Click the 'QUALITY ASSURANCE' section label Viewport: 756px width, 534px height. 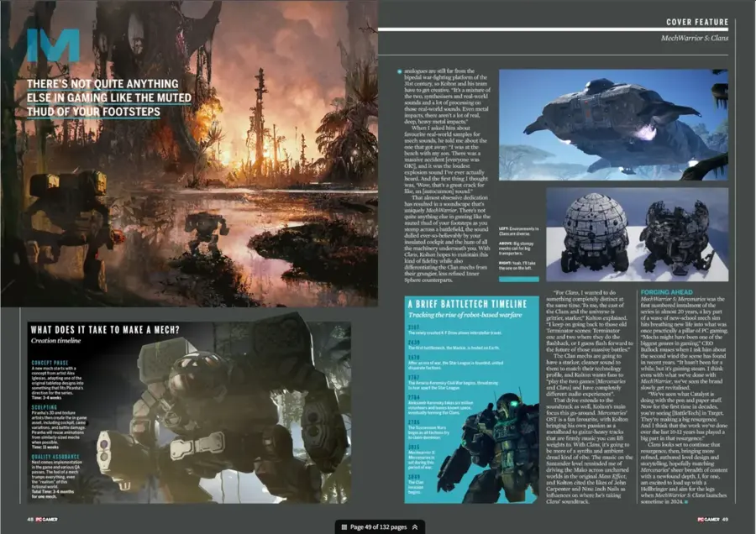[x=55, y=457]
